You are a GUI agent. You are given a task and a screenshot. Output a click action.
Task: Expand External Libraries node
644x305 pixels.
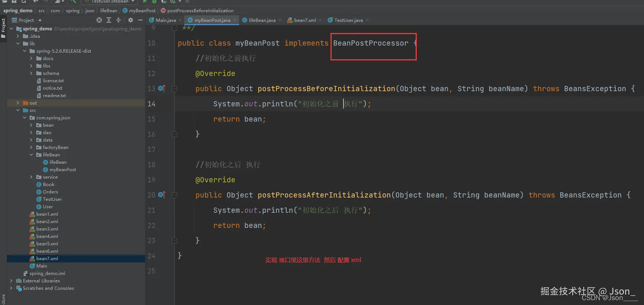pyautogui.click(x=11, y=281)
